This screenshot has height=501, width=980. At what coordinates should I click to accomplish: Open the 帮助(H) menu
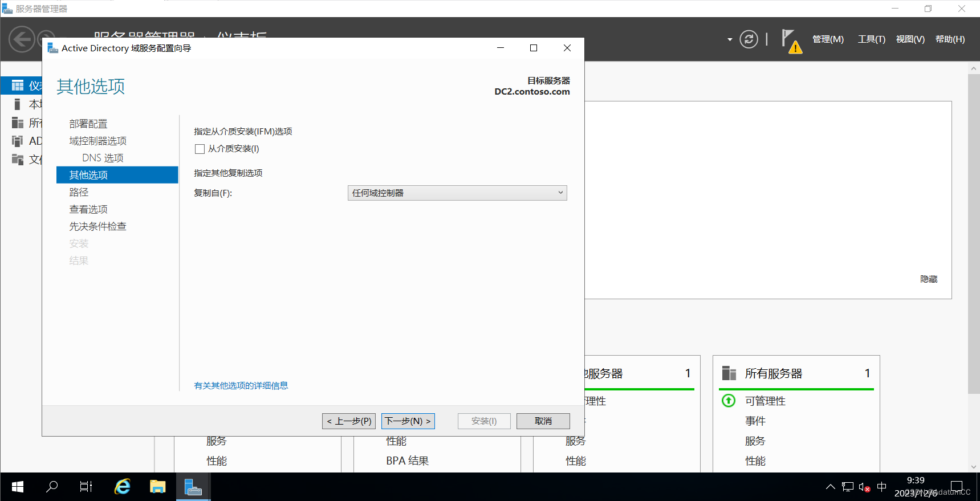point(950,39)
